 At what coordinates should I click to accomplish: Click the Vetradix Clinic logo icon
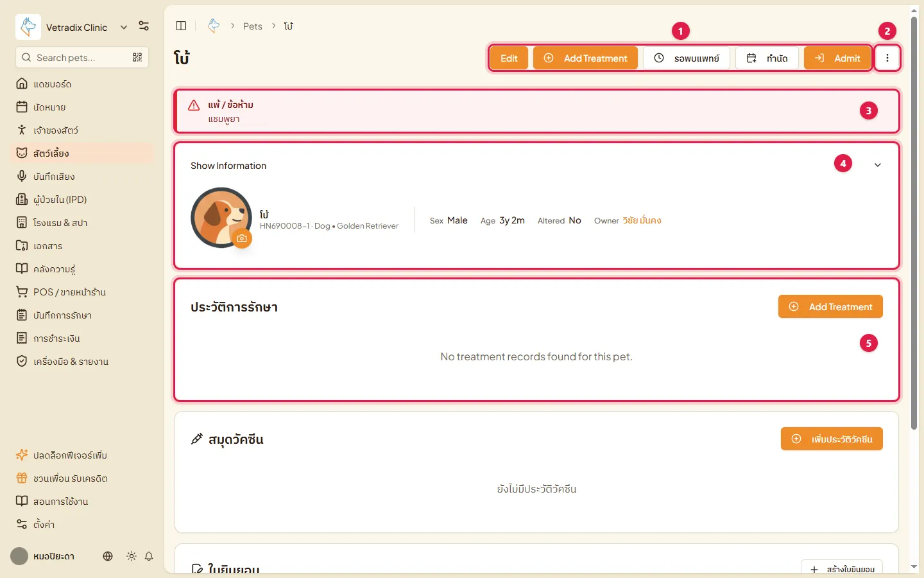(28, 27)
